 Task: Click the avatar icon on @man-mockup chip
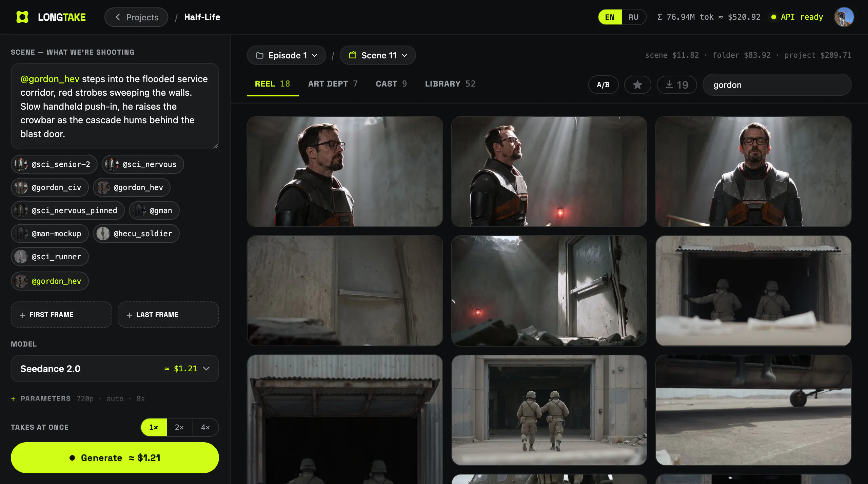(x=21, y=234)
